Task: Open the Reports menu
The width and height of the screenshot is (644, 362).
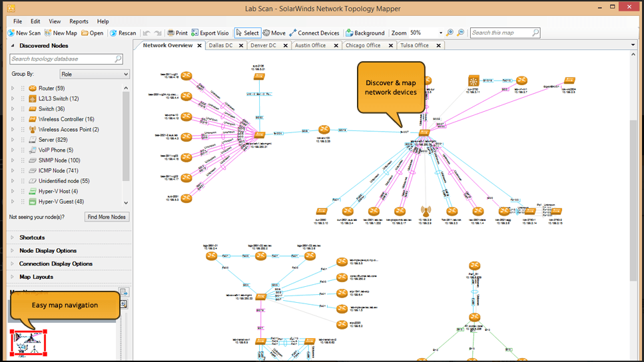Action: point(79,21)
